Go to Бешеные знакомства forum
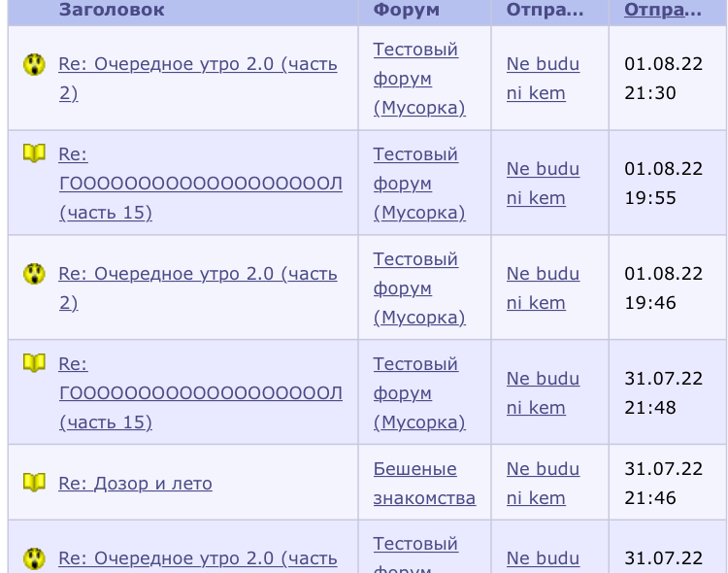The width and height of the screenshot is (728, 573). tap(424, 484)
